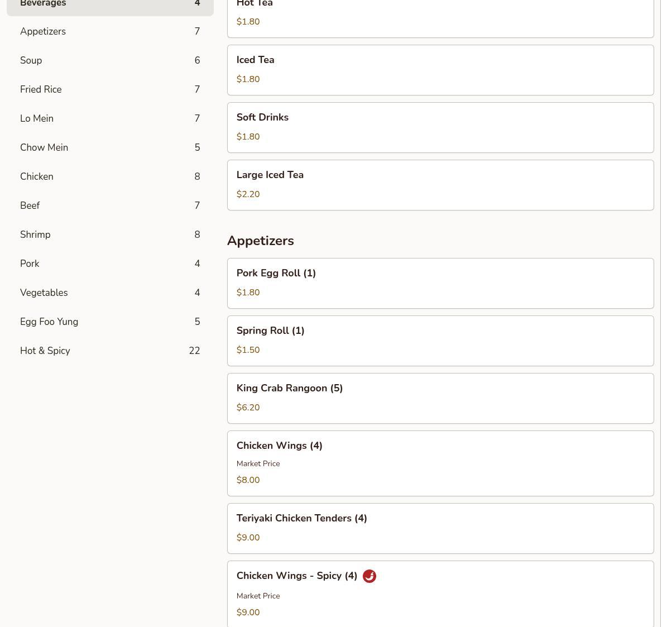Navigate to the Beef category
This screenshot has height=627, width=672.
(x=110, y=206)
